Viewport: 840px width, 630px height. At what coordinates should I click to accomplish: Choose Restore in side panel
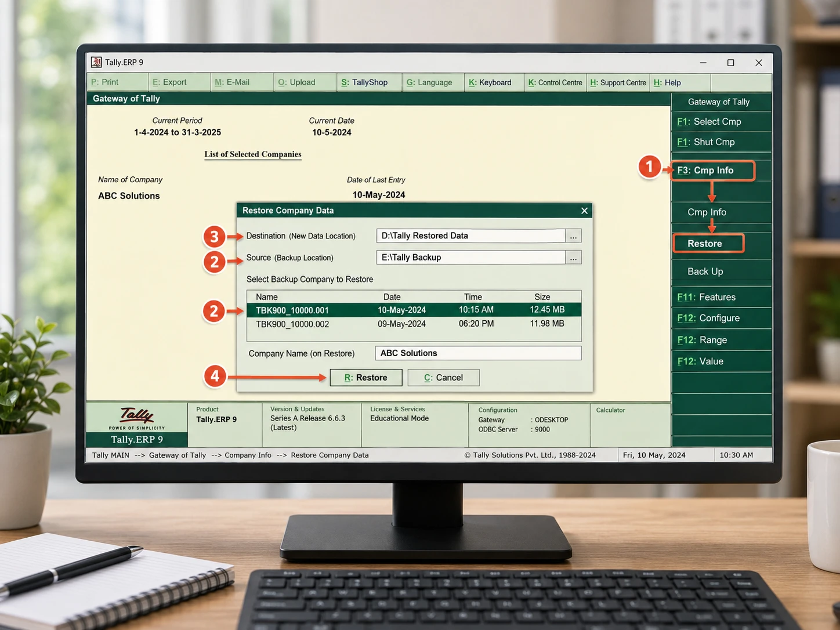[x=708, y=244]
